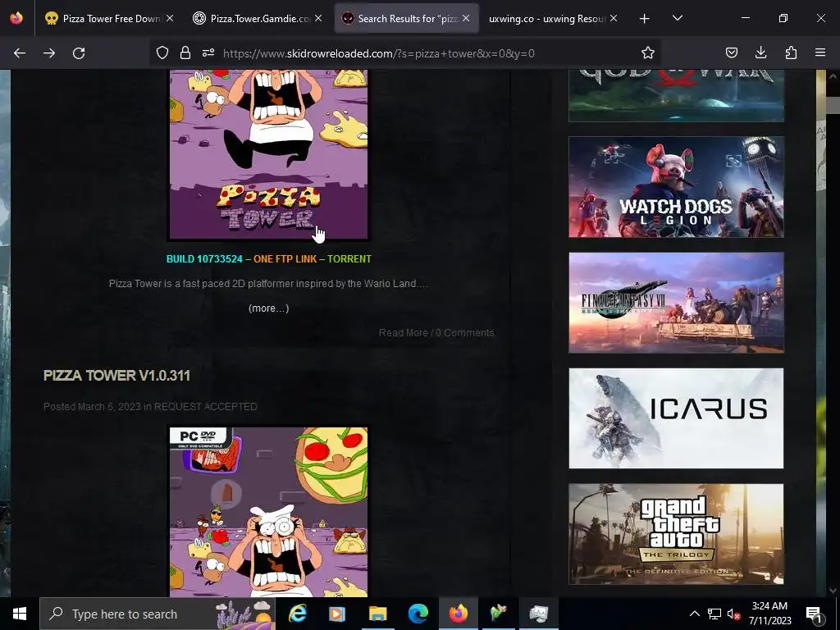Viewport: 840px width, 630px height.
Task: Open the upper Pizza Tower cover image
Action: click(268, 154)
